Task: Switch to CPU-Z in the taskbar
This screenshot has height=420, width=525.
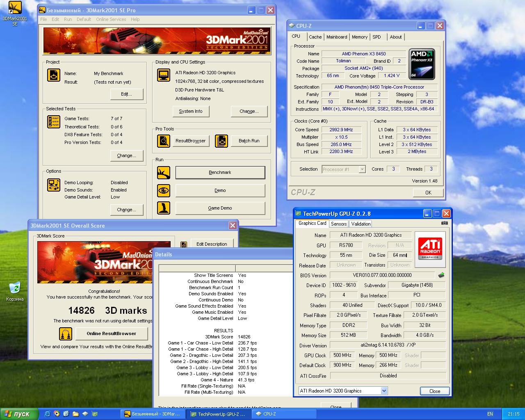Action: pos(284,414)
